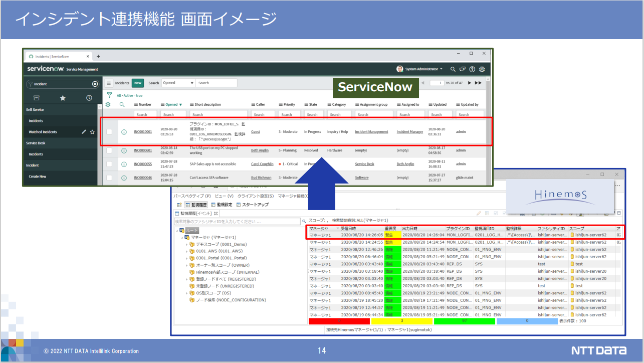Image resolution: width=644 pixels, height=363 pixels.
Task: Jump to last page double arrow
Action: (478, 83)
